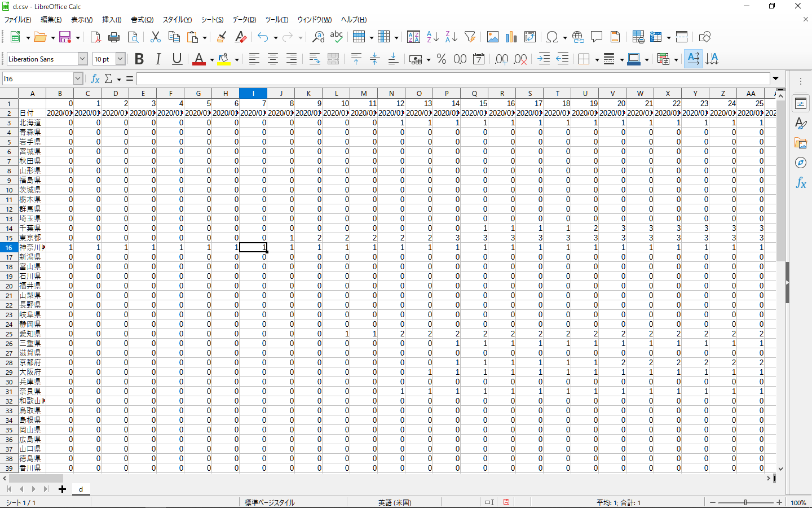Click Sort Ascending icon

(x=433, y=37)
